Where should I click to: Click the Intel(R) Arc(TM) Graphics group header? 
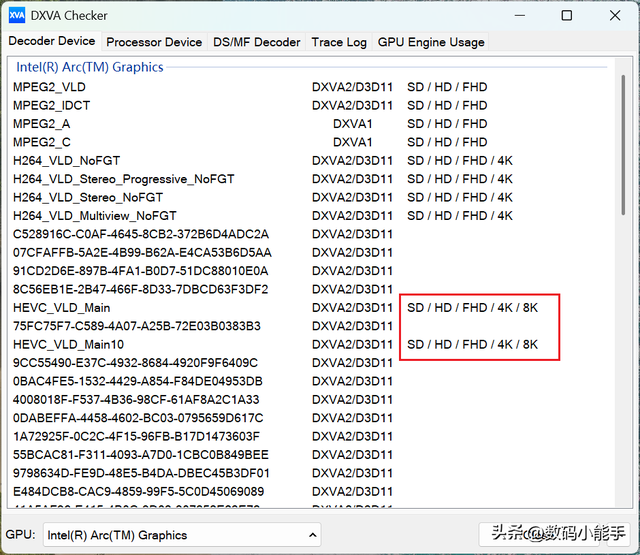tap(89, 67)
